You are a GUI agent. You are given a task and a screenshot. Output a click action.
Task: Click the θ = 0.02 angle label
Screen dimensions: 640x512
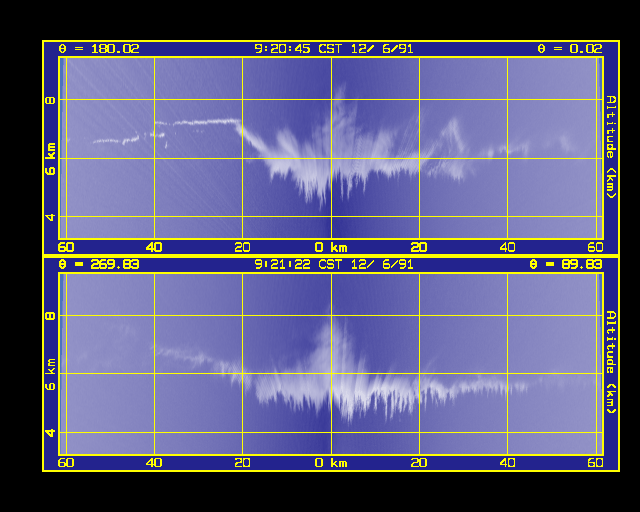click(x=570, y=49)
